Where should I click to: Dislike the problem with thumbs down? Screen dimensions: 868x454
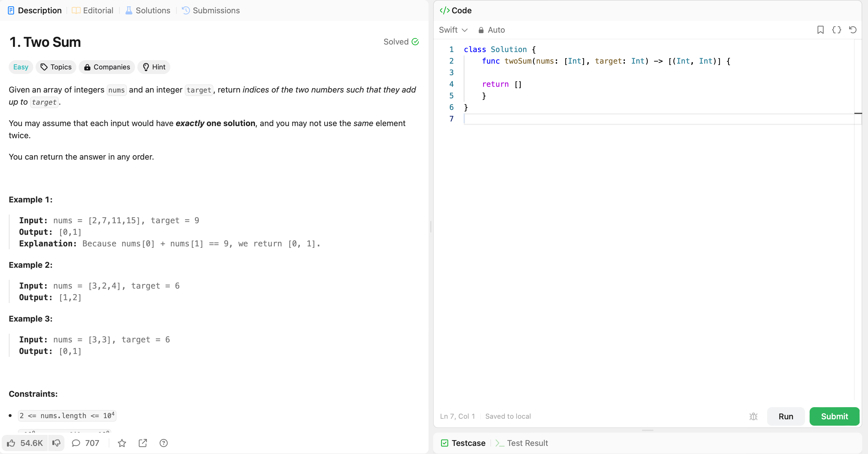(x=56, y=443)
